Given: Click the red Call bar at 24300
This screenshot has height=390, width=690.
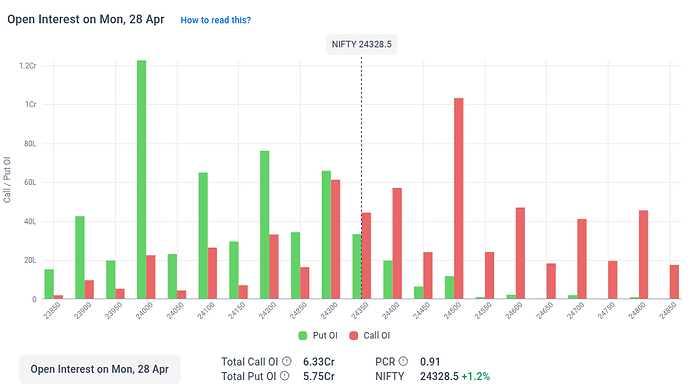Looking at the screenshot, I should [x=335, y=239].
